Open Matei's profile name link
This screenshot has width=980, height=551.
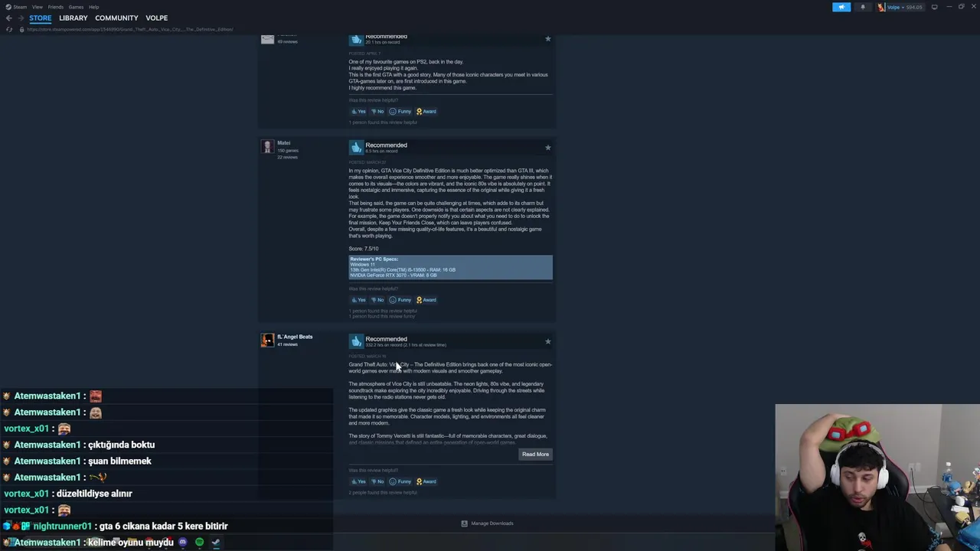pyautogui.click(x=284, y=143)
